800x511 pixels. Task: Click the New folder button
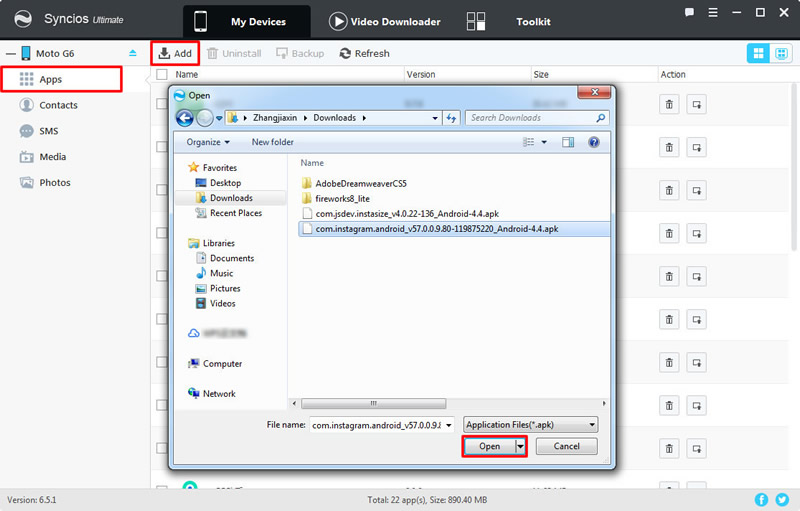click(272, 142)
